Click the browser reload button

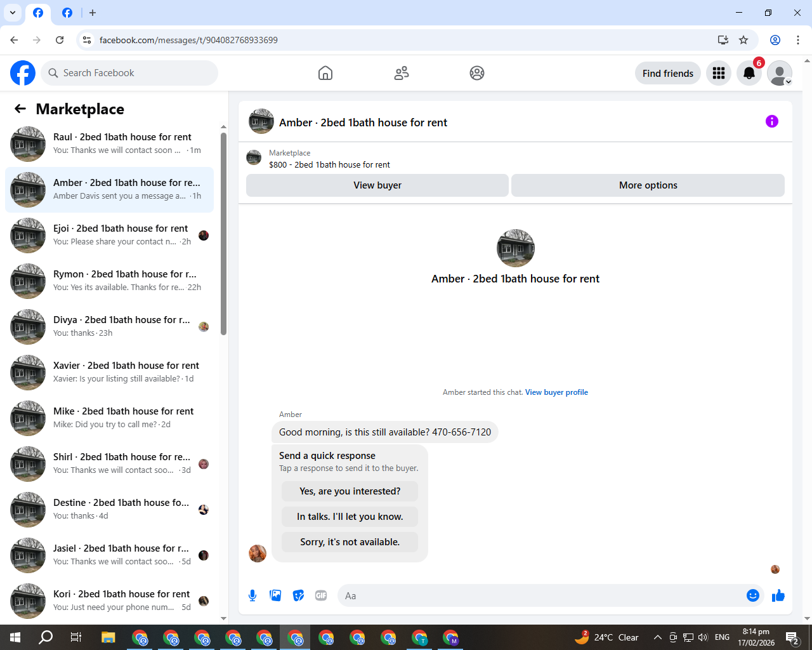tap(60, 40)
